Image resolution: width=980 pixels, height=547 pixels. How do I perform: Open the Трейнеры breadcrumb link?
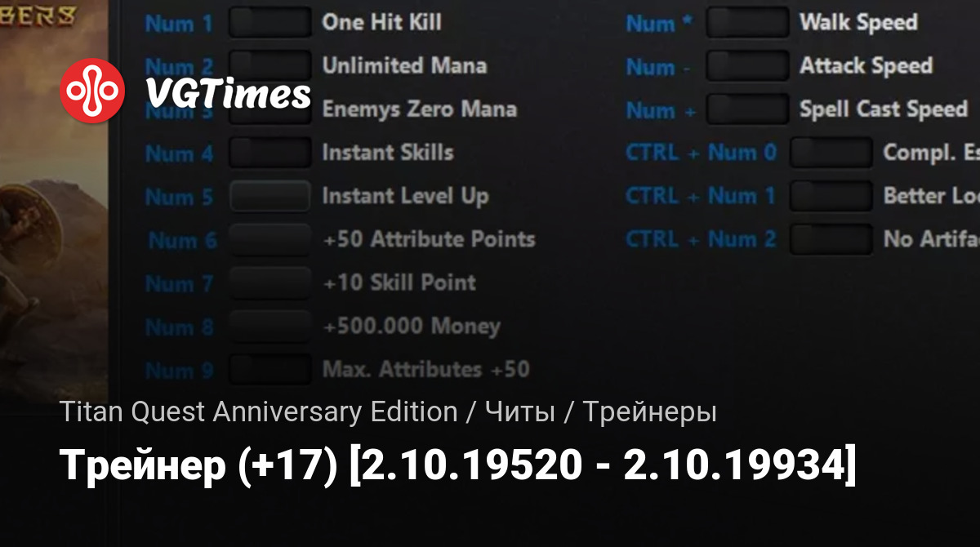(650, 413)
